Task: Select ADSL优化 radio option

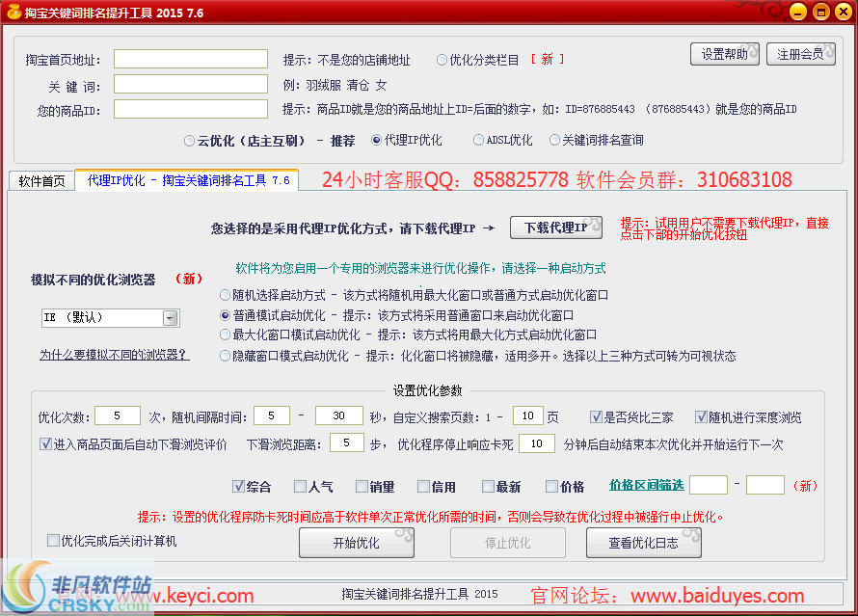Action: click(x=478, y=140)
